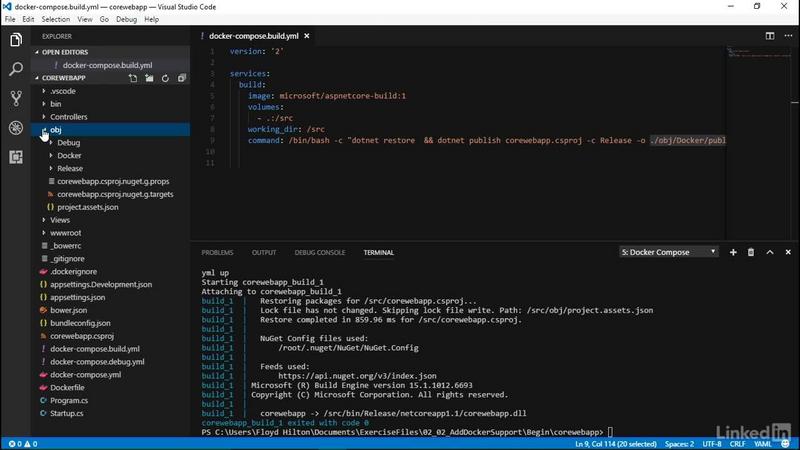Click the New File icon in COREWEBAPP header
800x450 pixels.
(x=133, y=78)
